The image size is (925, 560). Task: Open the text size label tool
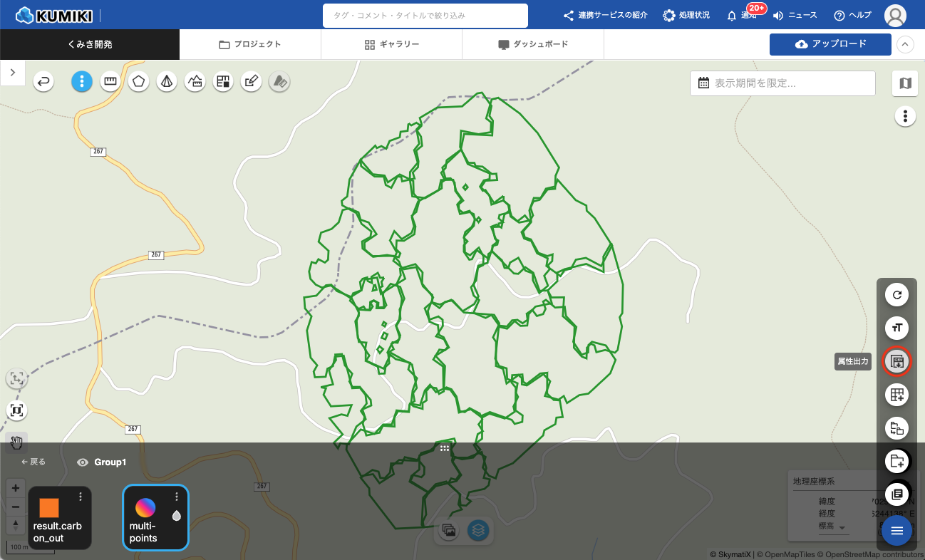pos(897,328)
